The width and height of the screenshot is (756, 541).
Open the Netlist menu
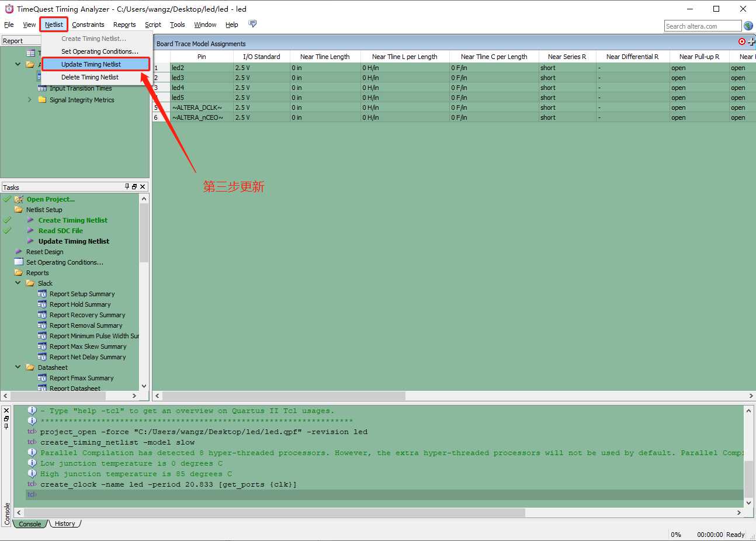pyautogui.click(x=54, y=25)
